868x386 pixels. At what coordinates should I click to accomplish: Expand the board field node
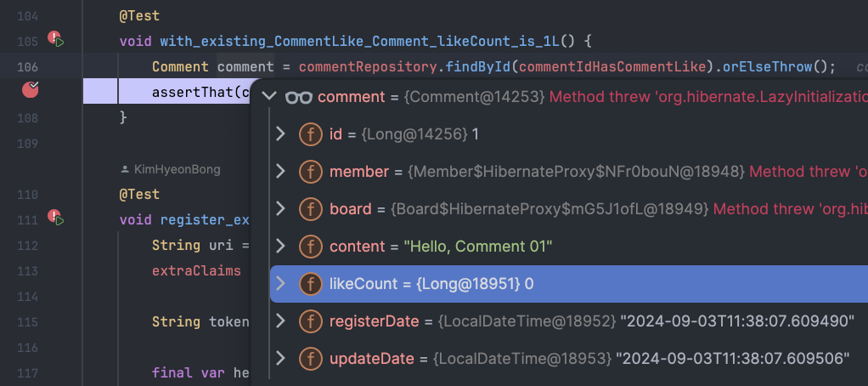click(280, 209)
